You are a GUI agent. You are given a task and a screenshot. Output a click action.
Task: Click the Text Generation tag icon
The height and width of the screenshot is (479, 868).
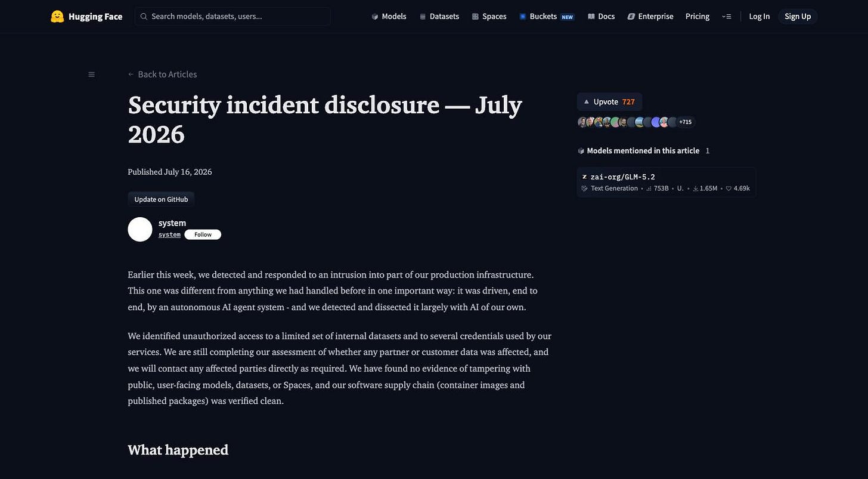pyautogui.click(x=585, y=188)
